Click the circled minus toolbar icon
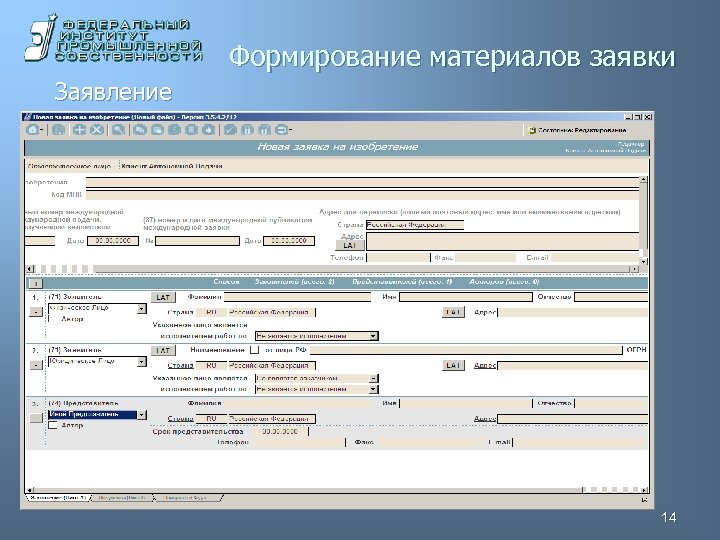This screenshot has width=720, height=540. click(x=282, y=130)
